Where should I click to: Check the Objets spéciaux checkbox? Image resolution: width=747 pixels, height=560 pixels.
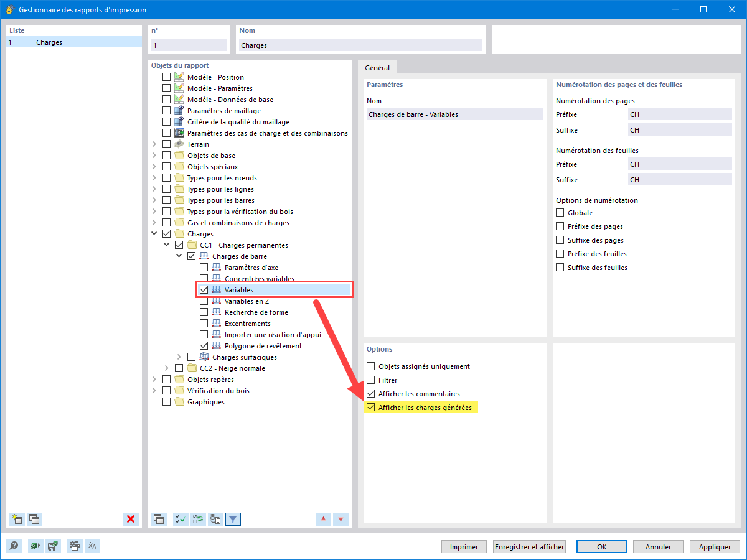pyautogui.click(x=166, y=167)
